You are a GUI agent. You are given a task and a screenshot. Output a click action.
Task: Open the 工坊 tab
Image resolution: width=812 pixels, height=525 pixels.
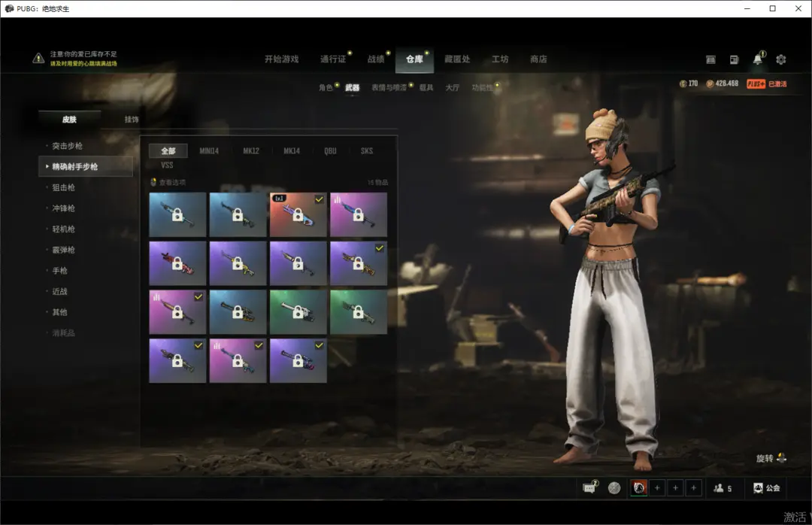[x=500, y=59]
